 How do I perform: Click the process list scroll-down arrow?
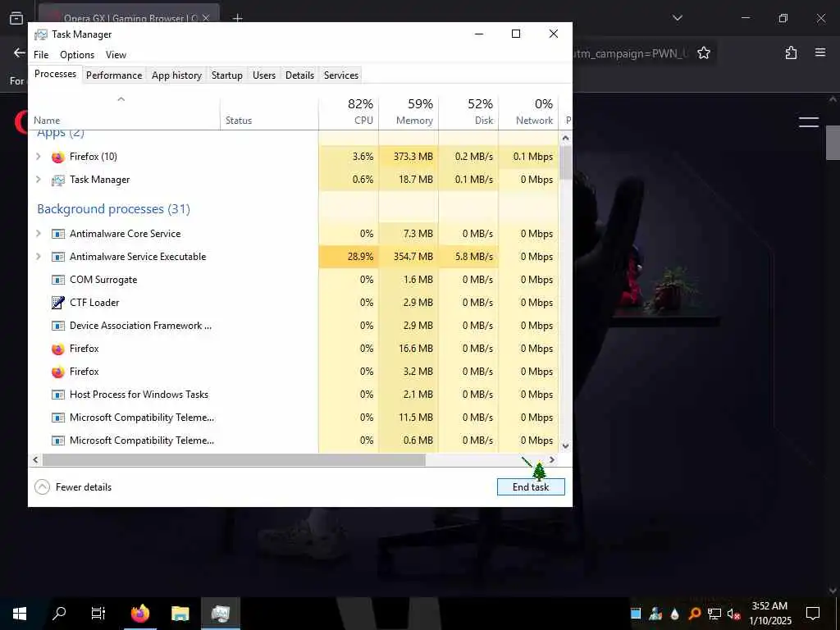(565, 445)
